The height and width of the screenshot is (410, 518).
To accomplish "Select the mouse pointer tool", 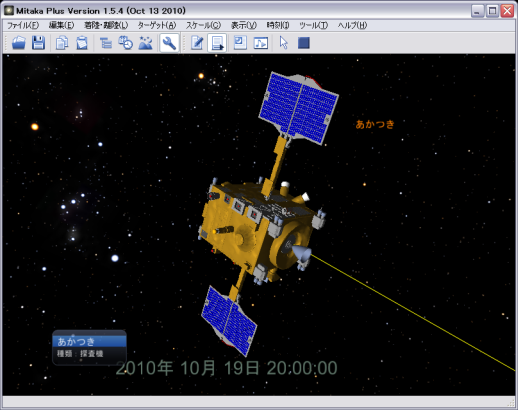I will [284, 43].
